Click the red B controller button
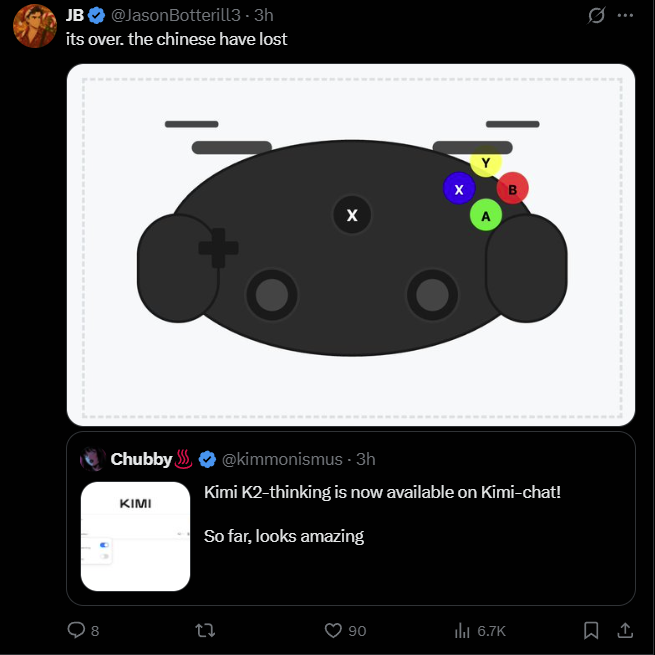Image resolution: width=655 pixels, height=655 pixels. (x=512, y=188)
